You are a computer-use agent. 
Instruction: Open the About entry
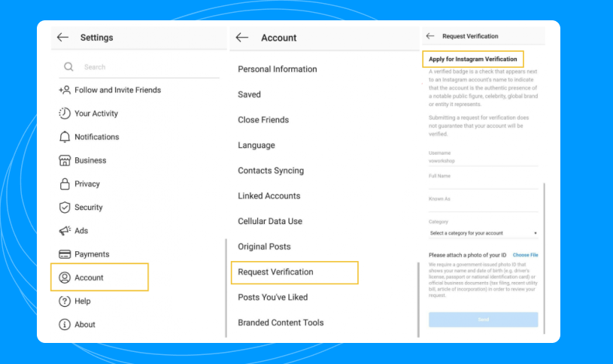point(85,324)
